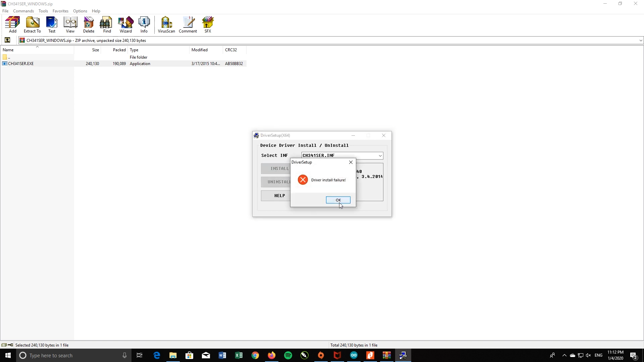Sort by Type column header

[x=159, y=50]
